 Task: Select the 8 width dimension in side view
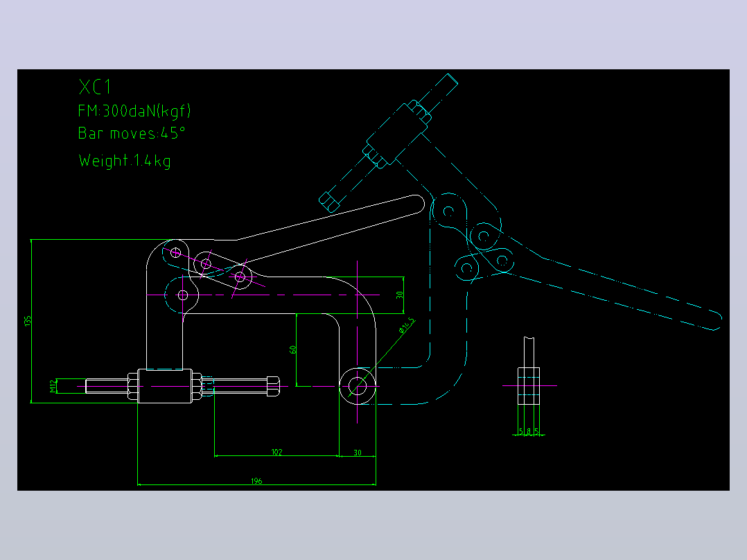click(529, 431)
